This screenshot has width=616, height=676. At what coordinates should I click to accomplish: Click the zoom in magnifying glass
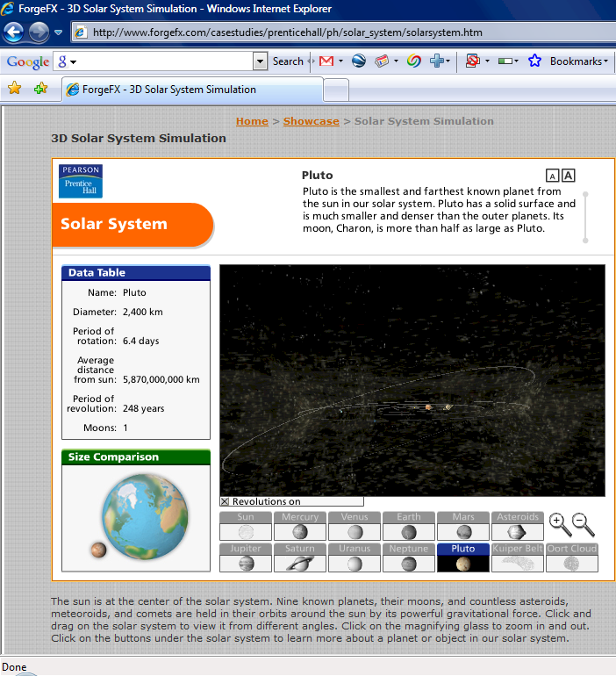click(560, 525)
